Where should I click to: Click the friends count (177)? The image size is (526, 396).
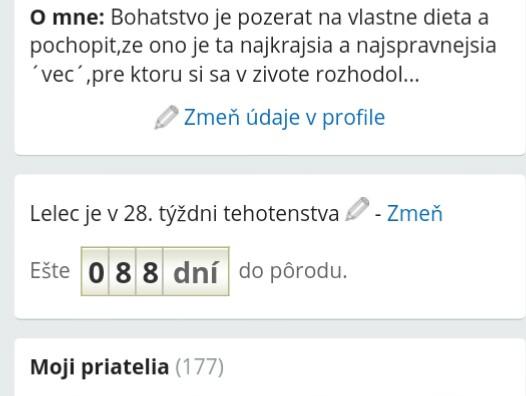coord(199,367)
